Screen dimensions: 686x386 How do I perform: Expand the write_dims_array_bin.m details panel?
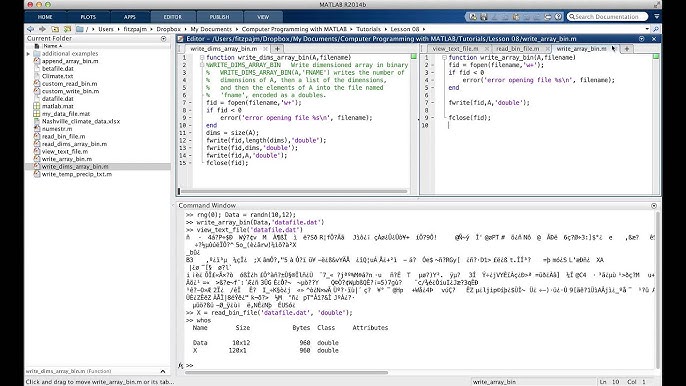point(163,371)
